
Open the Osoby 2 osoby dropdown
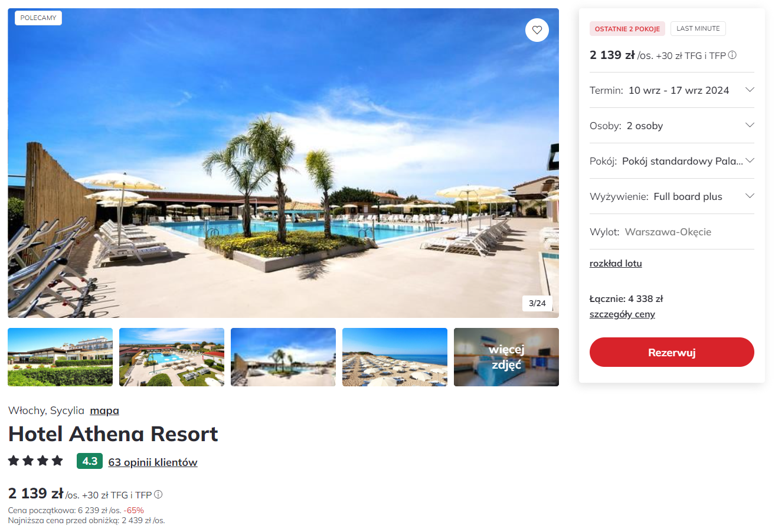(x=672, y=126)
